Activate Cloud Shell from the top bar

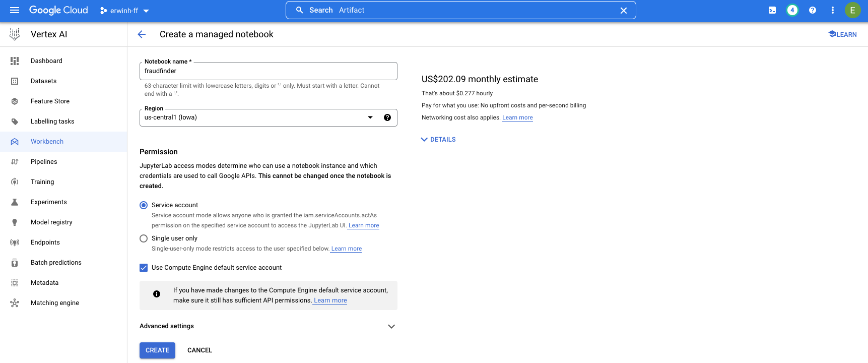[x=772, y=10]
